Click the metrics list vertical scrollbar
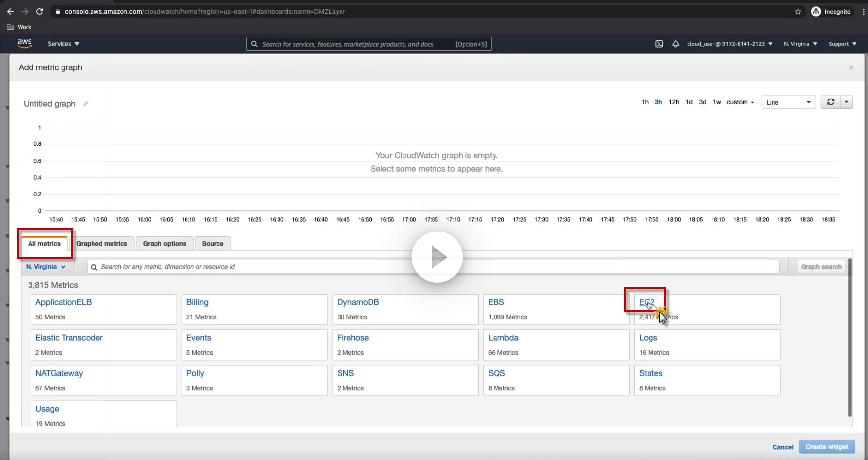Viewport: 868px width, 460px height. click(x=850, y=337)
